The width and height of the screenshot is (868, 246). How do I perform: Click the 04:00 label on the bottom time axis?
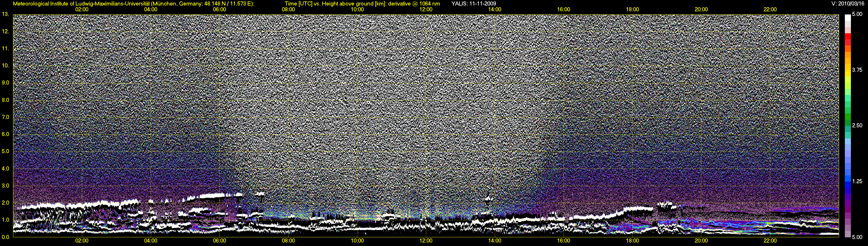pos(151,241)
